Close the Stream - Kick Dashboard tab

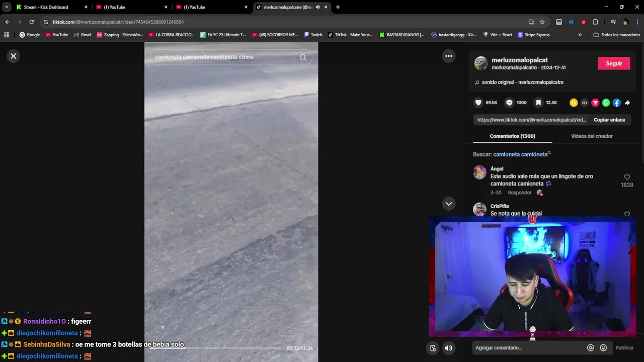pos(86,7)
